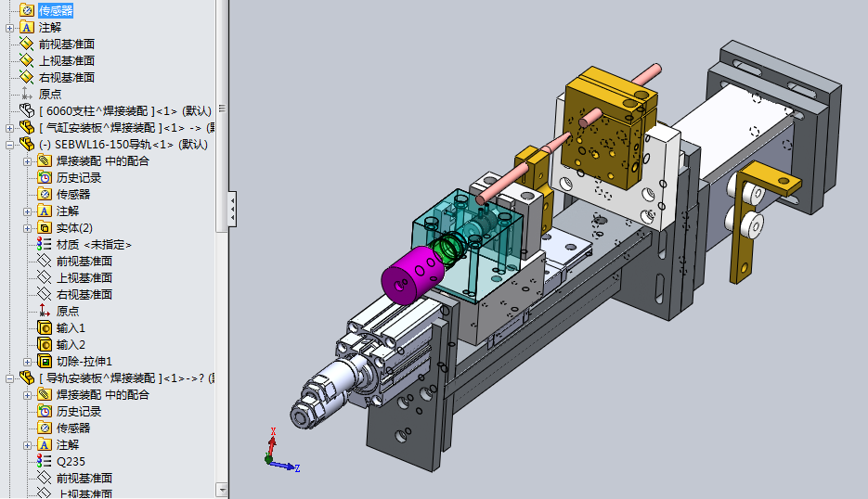This screenshot has width=868, height=499.
Task: Select top-level 上视基准面 plane icon
Action: [27, 60]
